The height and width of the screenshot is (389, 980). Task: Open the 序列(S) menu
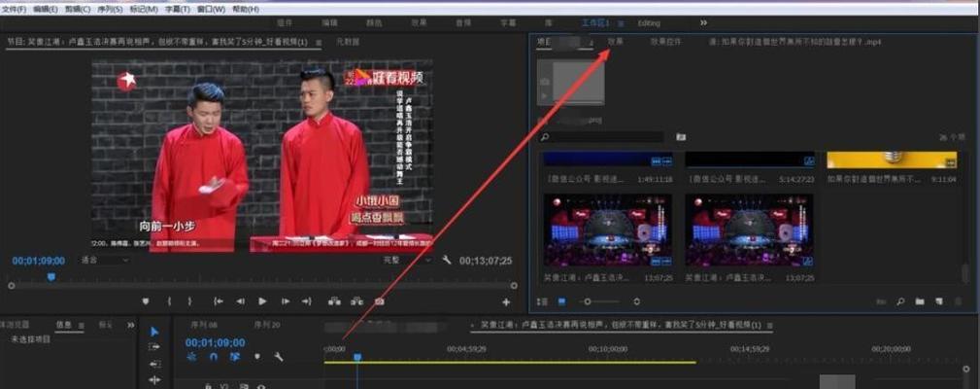[111, 10]
